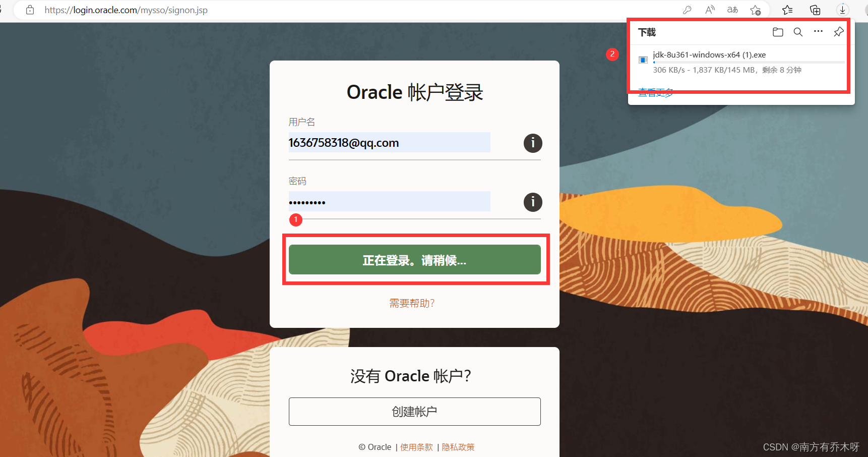This screenshot has width=868, height=457.
Task: Add current tab to Collections
Action: point(815,10)
